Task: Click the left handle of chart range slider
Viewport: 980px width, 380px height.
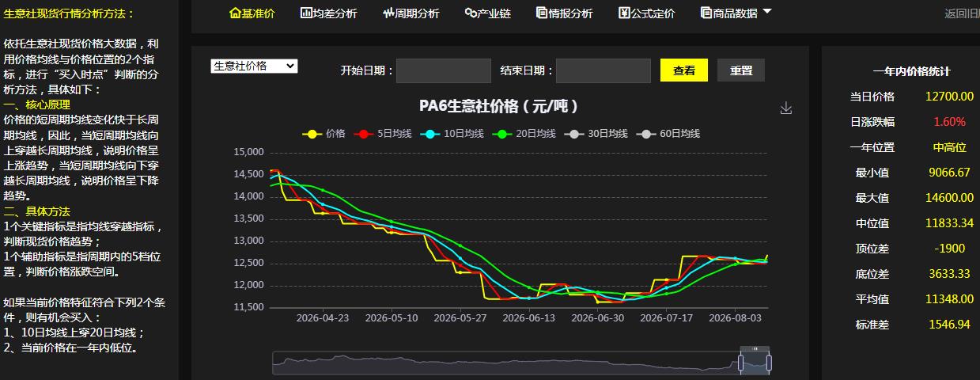Action: point(741,363)
